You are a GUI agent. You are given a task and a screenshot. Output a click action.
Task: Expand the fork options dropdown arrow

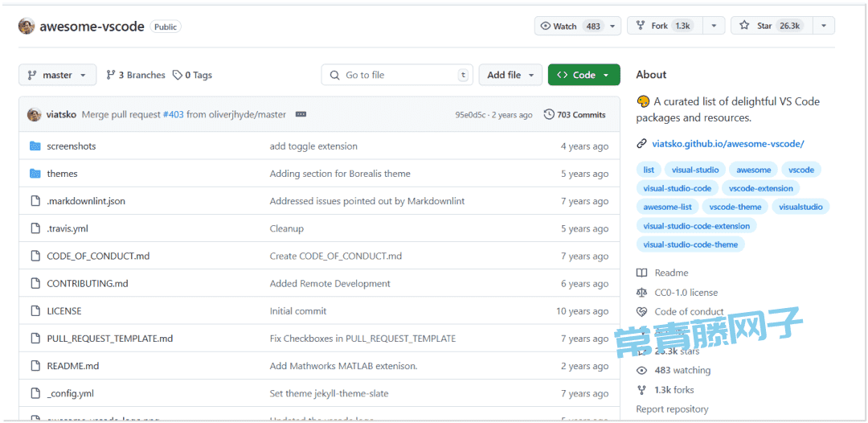click(x=714, y=26)
